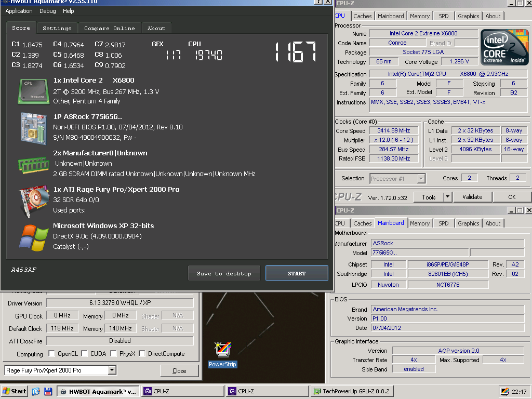The width and height of the screenshot is (532, 399).
Task: Click the CPU score 19740 readout
Action: [x=209, y=55]
